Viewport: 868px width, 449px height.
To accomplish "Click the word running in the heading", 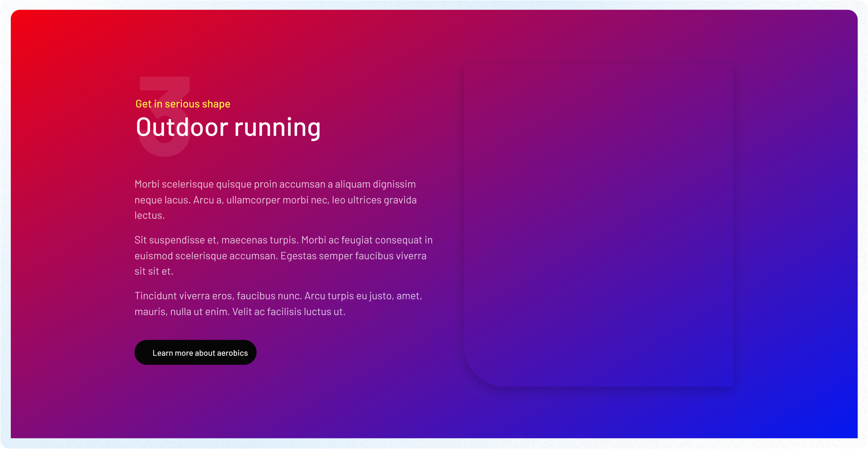I will [x=277, y=128].
